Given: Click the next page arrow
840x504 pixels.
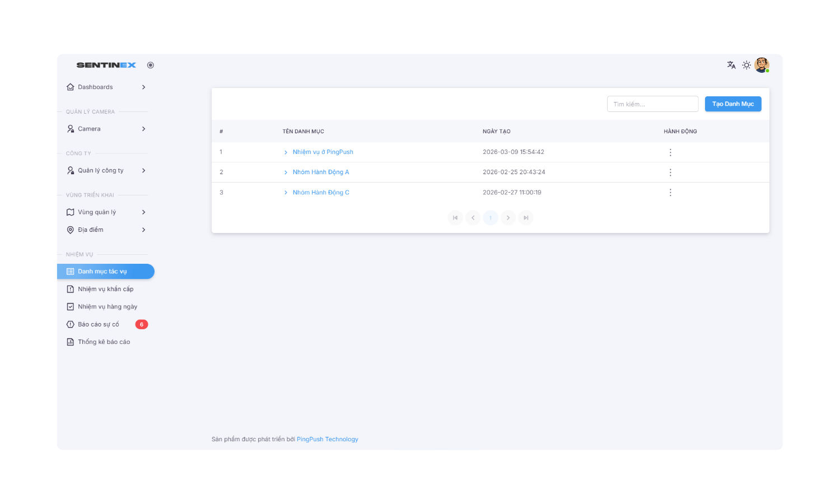Looking at the screenshot, I should (x=508, y=218).
